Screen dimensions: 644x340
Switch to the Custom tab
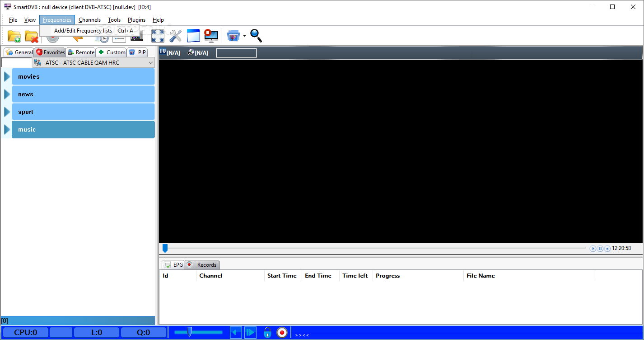(111, 52)
